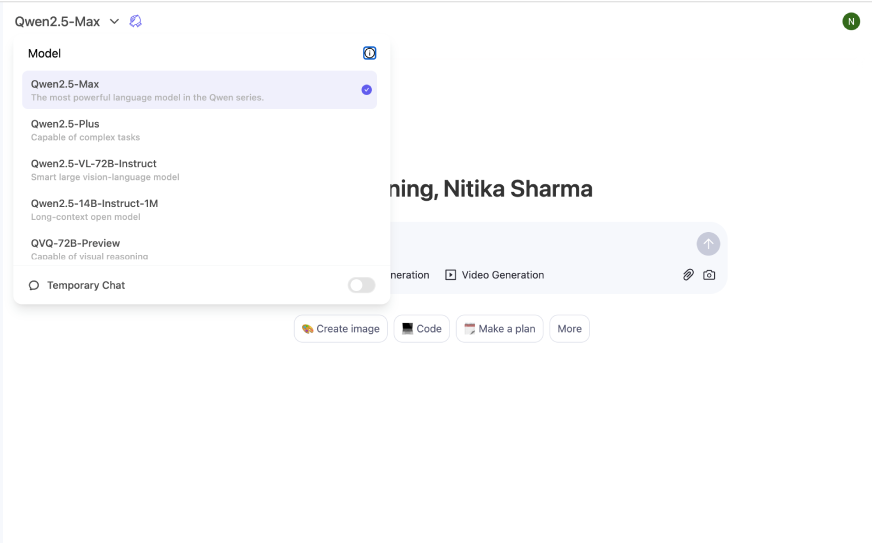
Task: Click the Make a plan button
Action: tap(499, 329)
